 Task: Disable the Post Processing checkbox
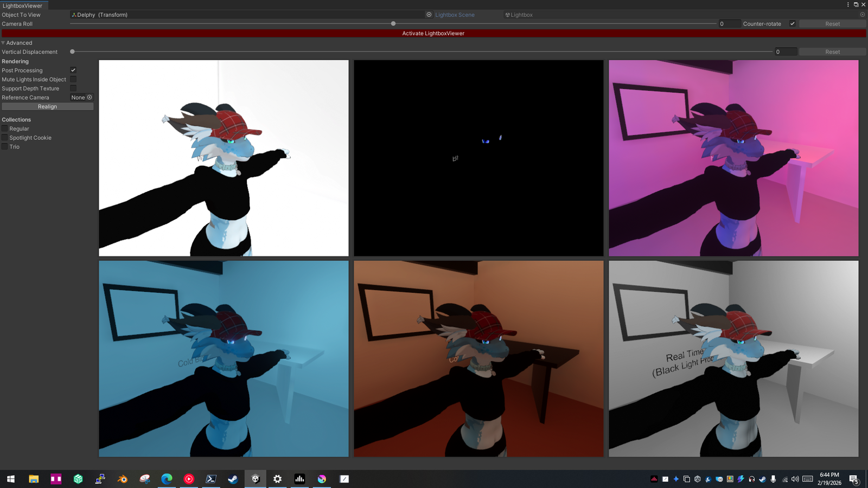(x=73, y=70)
